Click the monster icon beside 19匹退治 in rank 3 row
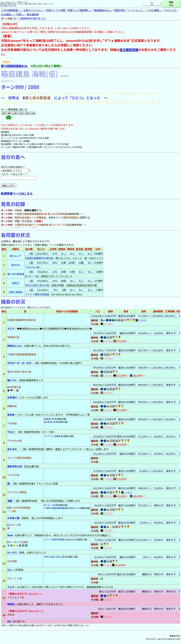 [102, 359]
